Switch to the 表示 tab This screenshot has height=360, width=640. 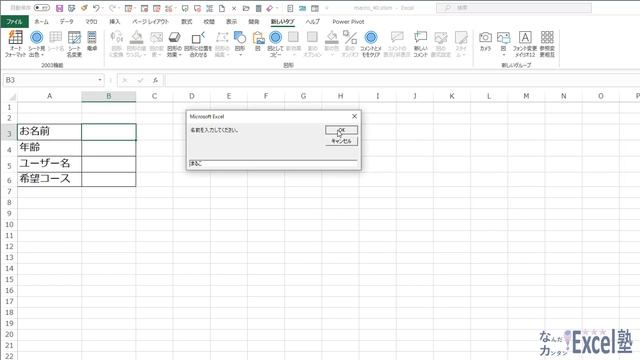click(231, 22)
